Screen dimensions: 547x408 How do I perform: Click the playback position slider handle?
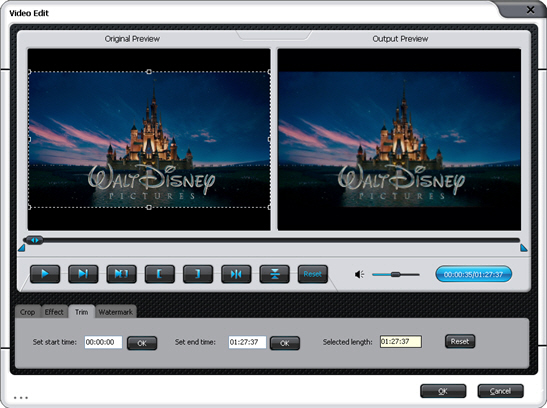(34, 240)
